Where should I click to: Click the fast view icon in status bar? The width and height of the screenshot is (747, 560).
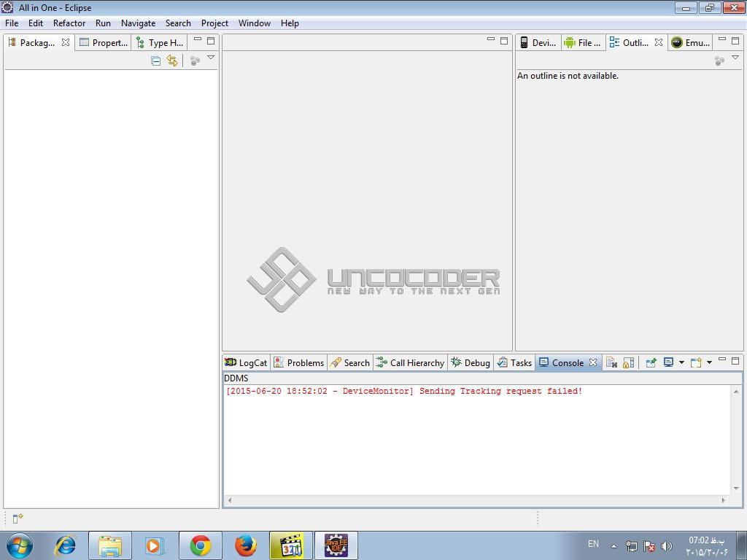[x=18, y=518]
